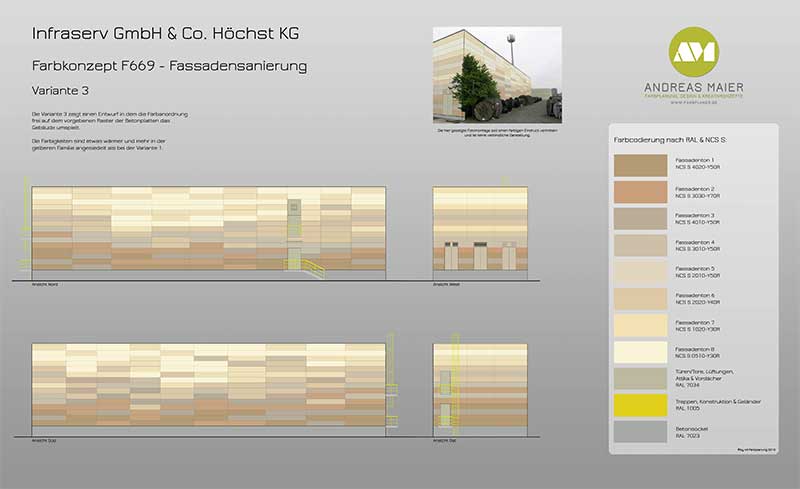Select the Fassadenton 2 color swatch
Screen dimensions: 800x489
[x=639, y=191]
